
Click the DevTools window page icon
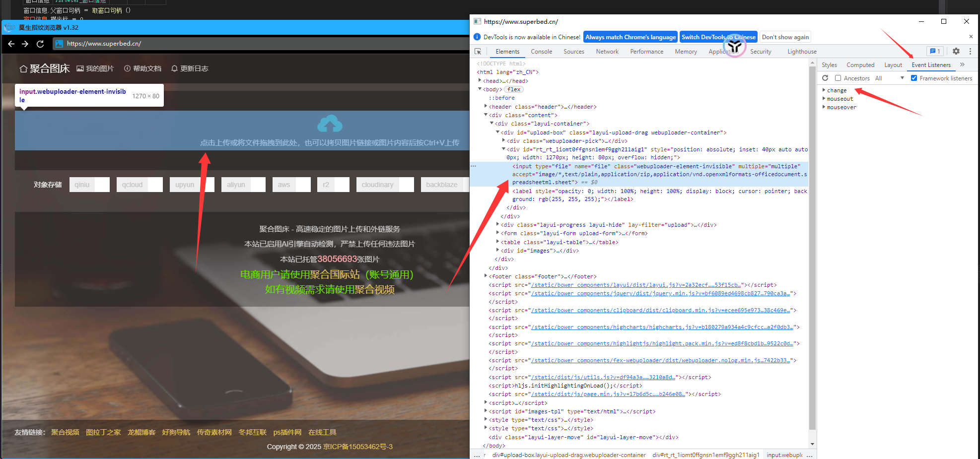pyautogui.click(x=478, y=21)
